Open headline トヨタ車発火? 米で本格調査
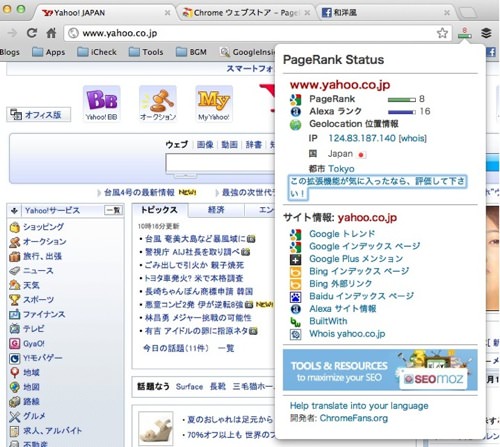The width and height of the screenshot is (500, 447). click(x=194, y=278)
